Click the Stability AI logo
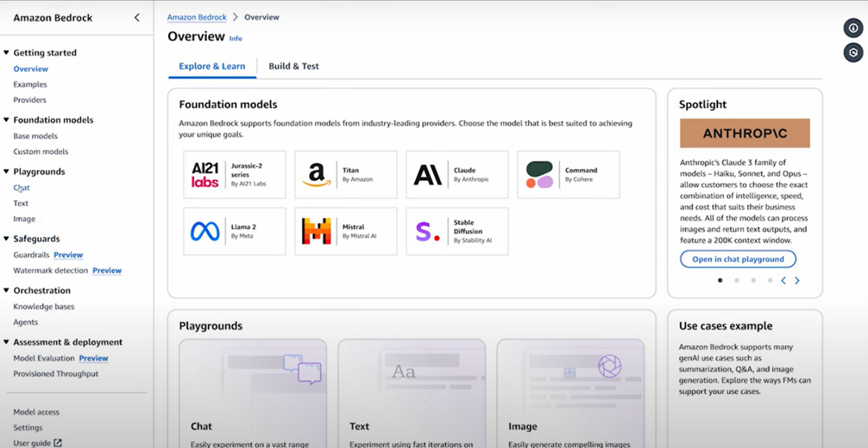This screenshot has width=868, height=448. point(428,231)
